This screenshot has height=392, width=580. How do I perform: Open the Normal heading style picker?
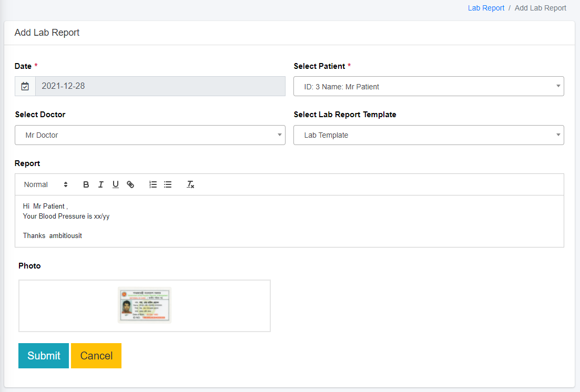46,184
